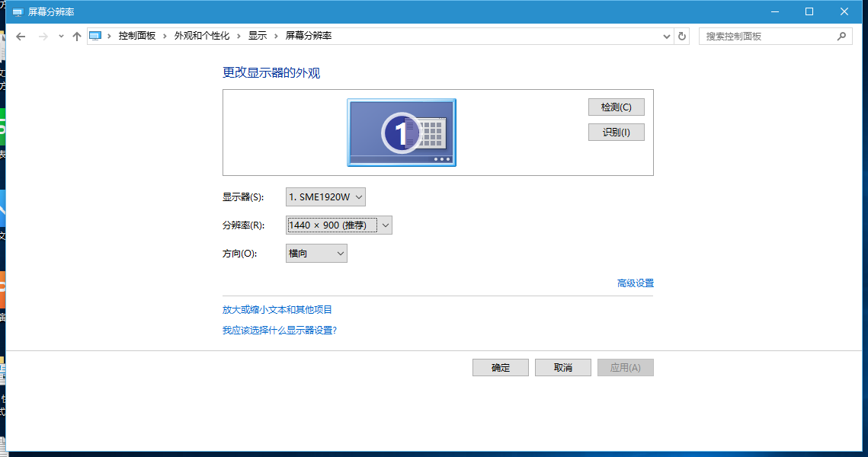Click the up-to-parent-folder arrow

[76, 35]
